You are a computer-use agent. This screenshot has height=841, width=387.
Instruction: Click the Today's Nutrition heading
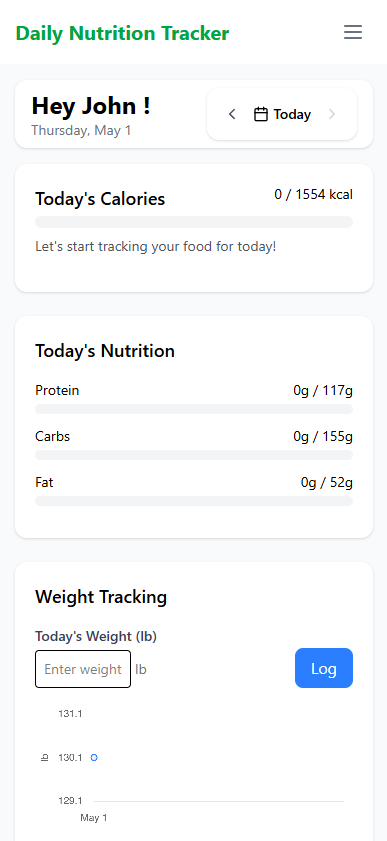point(105,351)
